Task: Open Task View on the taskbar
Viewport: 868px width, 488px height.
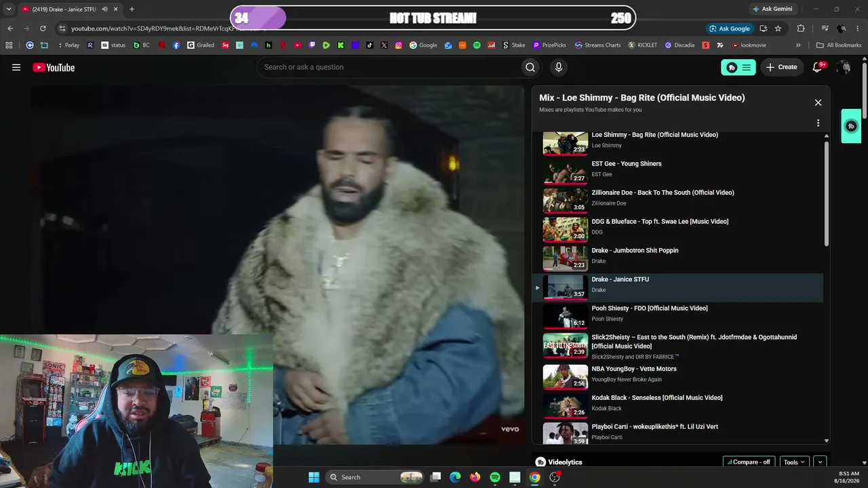Action: [x=435, y=477]
